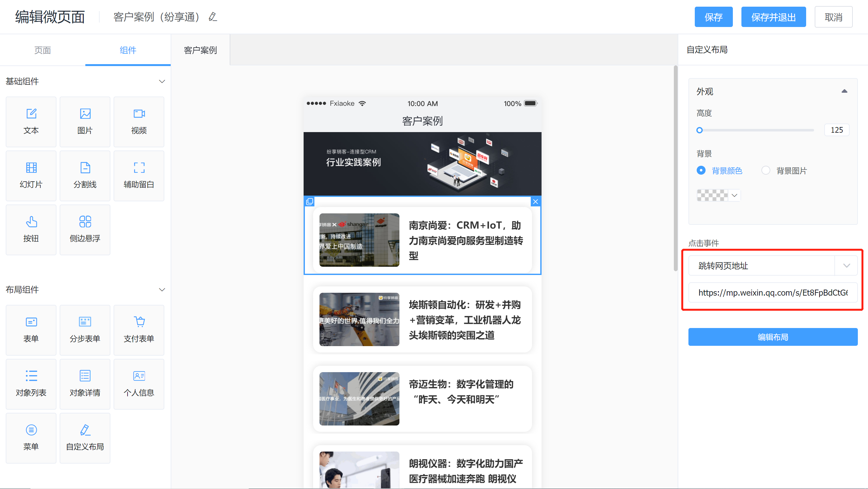The image size is (868, 489).
Task: Add a 图片 image component
Action: [85, 122]
